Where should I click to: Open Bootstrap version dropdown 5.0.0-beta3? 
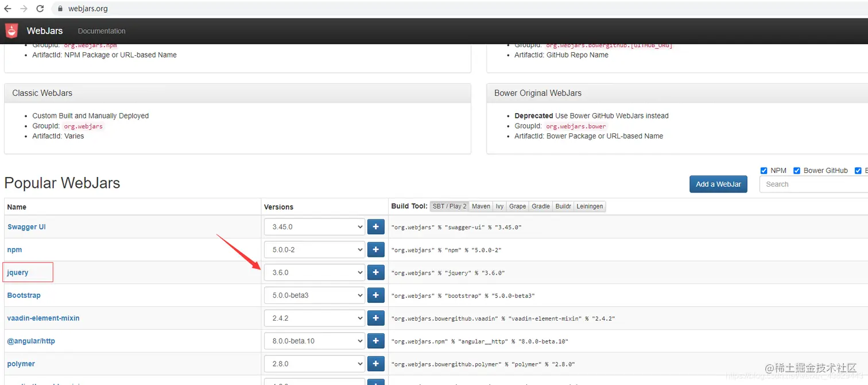tap(315, 295)
